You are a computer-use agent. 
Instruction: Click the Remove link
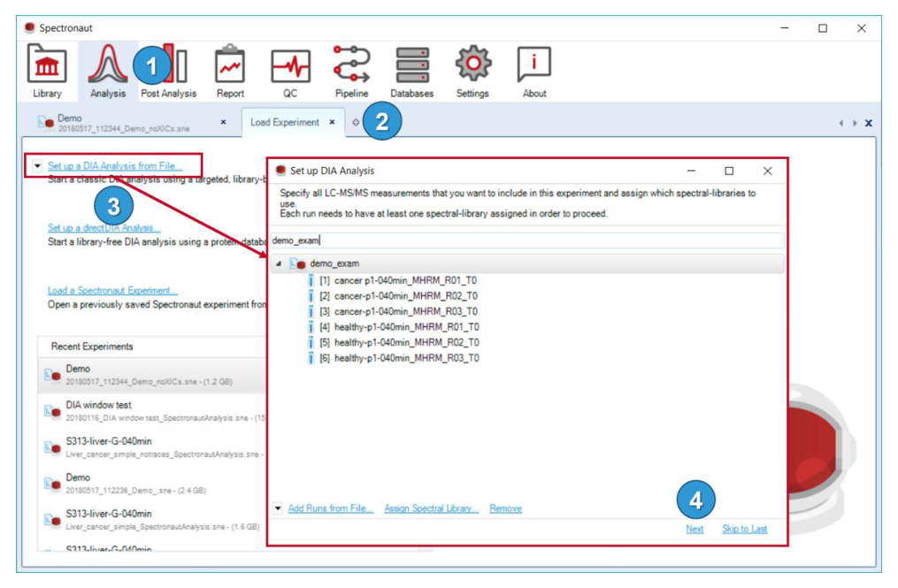coord(506,508)
